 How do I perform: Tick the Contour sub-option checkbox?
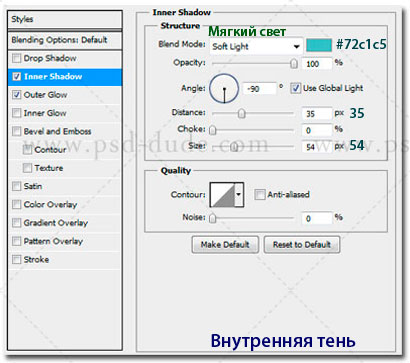tap(27, 150)
